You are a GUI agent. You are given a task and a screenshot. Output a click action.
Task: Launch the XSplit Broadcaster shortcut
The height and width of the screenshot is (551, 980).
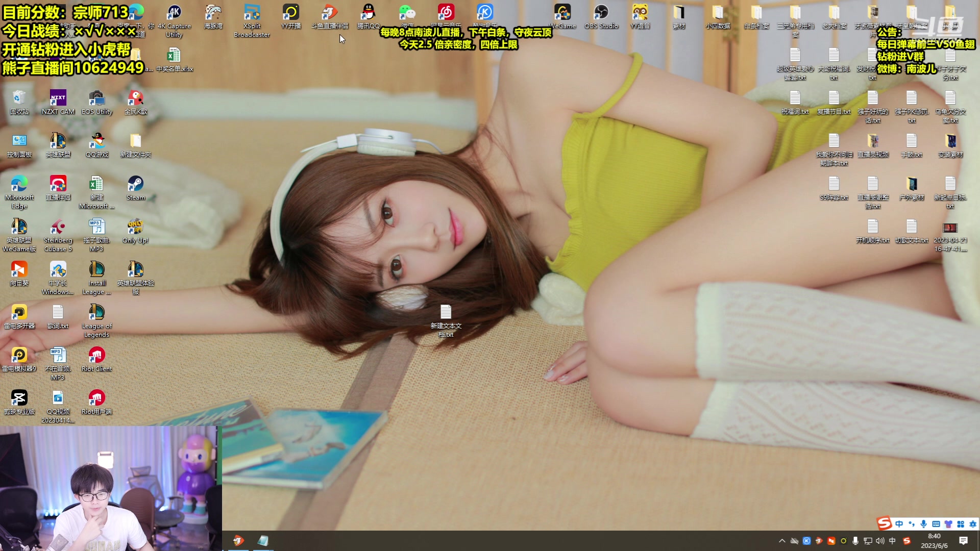pyautogui.click(x=252, y=20)
